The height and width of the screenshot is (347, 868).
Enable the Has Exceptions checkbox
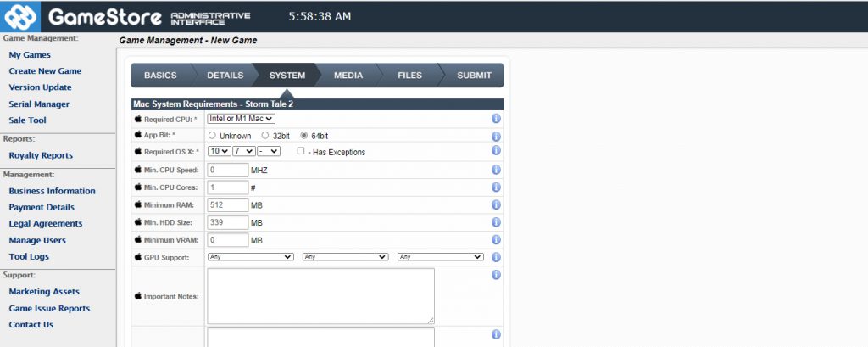pos(301,152)
